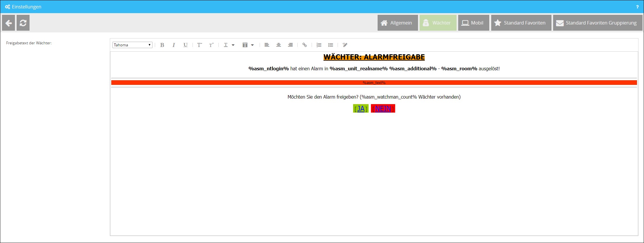This screenshot has width=644, height=243.
Task: Align text to the left
Action: (267, 45)
